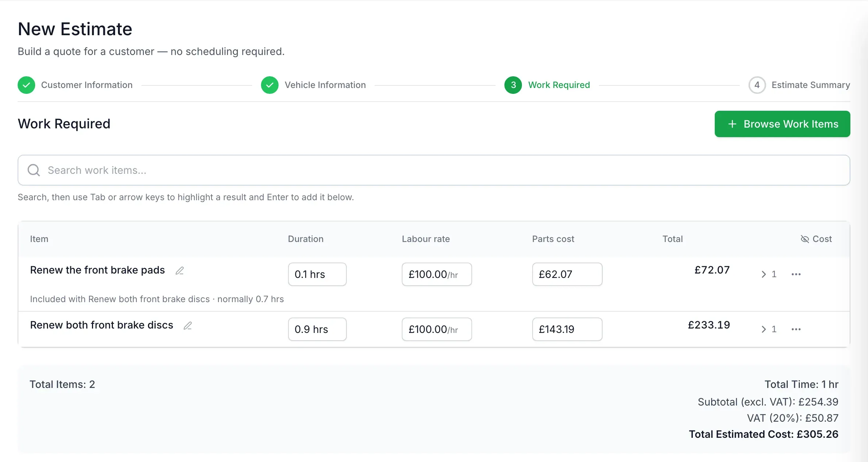Click the Included with note text

click(157, 299)
